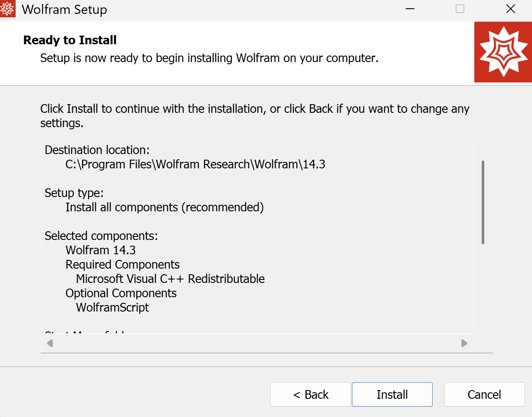Click Install to begin the installation

pyautogui.click(x=392, y=394)
